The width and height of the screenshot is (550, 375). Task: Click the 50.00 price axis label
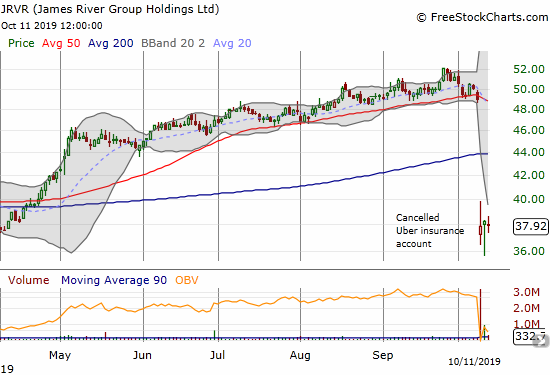529,89
